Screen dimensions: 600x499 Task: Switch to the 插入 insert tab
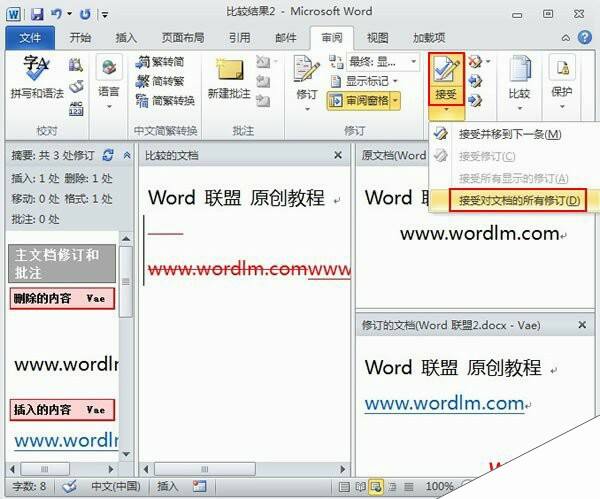[126, 38]
